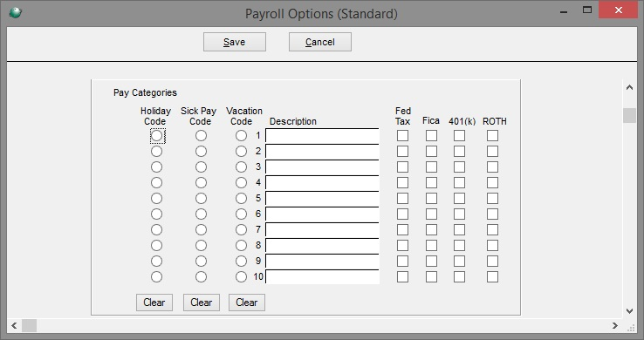Select Holiday Code radio for category 1

pos(156,136)
